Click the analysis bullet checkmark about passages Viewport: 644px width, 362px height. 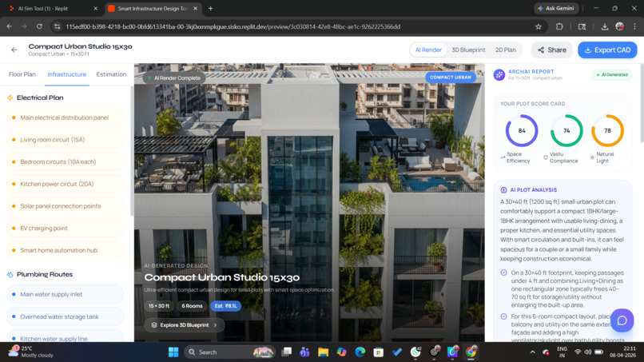[503, 272]
